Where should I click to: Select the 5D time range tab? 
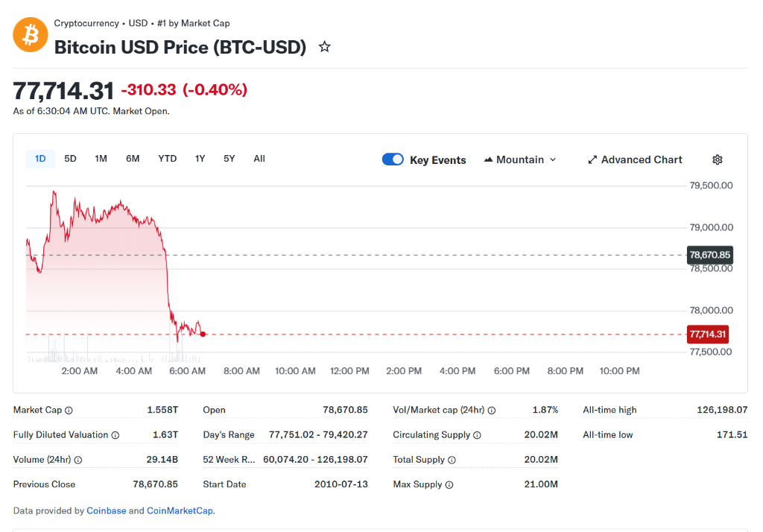70,159
